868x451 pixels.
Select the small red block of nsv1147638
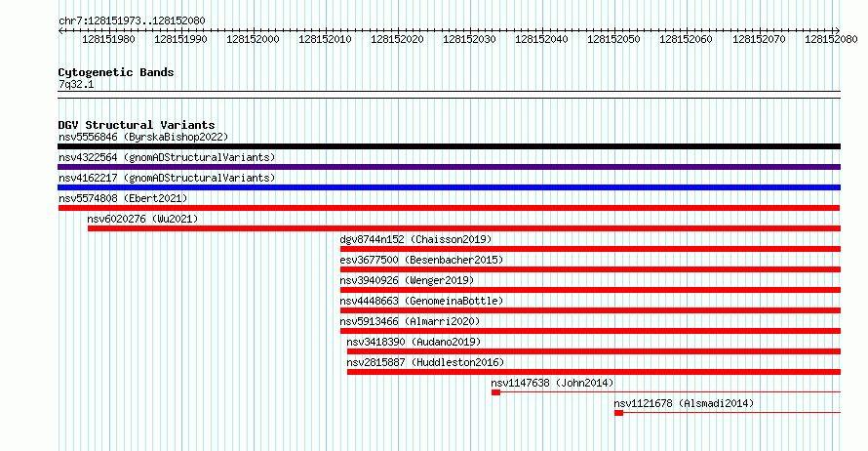point(495,392)
